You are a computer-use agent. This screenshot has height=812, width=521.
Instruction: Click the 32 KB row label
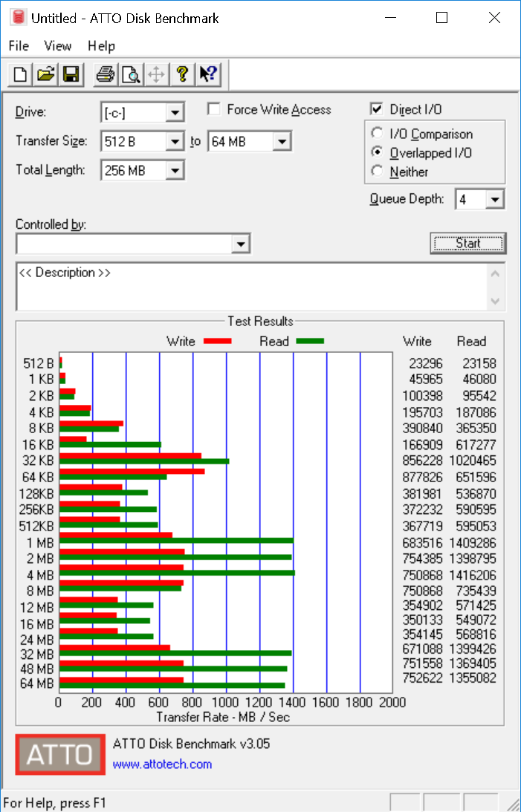(x=38, y=461)
